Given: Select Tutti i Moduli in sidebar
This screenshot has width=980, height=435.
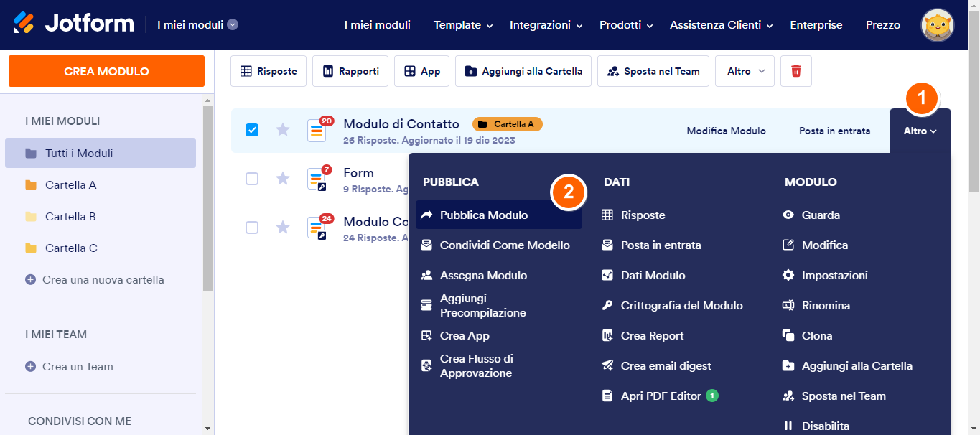Looking at the screenshot, I should 101,153.
